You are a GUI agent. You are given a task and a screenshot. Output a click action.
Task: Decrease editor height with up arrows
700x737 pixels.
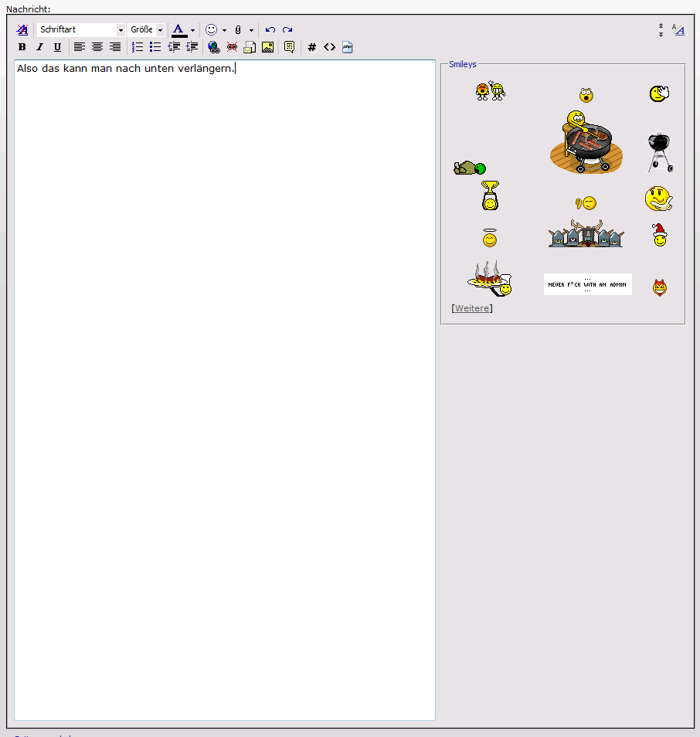point(661,25)
